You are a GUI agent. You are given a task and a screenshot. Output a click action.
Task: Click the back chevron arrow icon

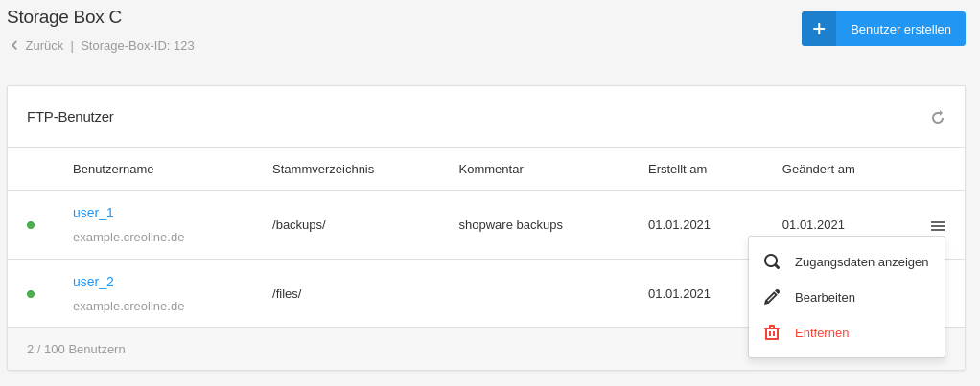pyautogui.click(x=14, y=45)
